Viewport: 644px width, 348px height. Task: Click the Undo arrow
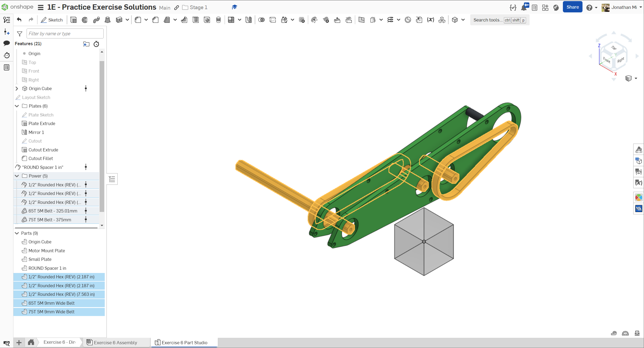click(x=19, y=20)
